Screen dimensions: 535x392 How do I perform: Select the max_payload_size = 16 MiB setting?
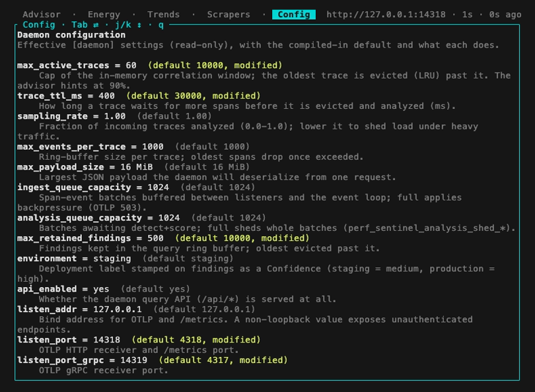(85, 167)
